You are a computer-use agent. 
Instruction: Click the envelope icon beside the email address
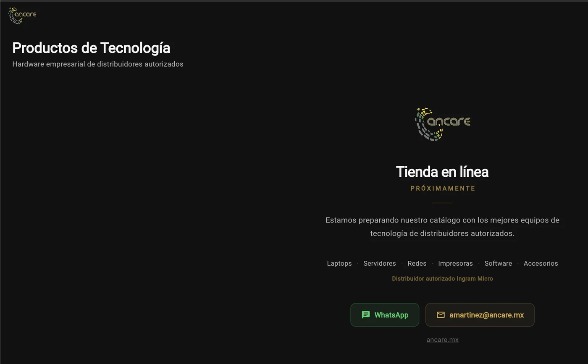[441, 315]
